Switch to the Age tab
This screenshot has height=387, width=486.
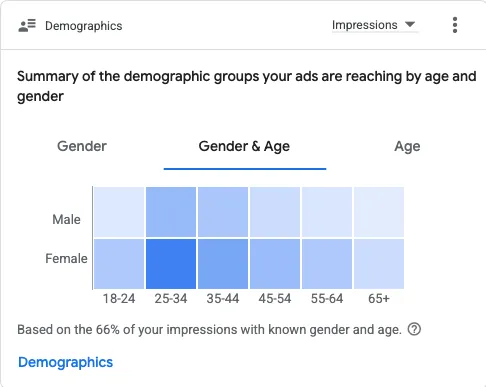407,147
